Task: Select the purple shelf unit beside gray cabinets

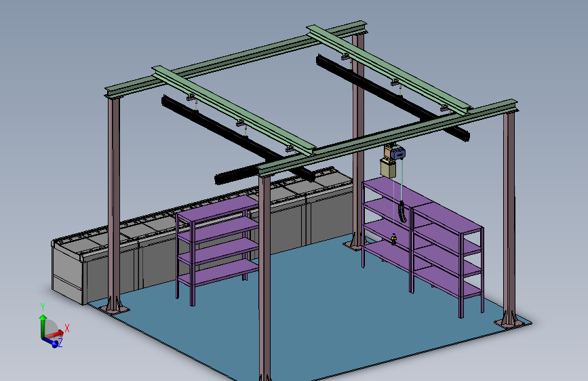Action: pos(218,249)
